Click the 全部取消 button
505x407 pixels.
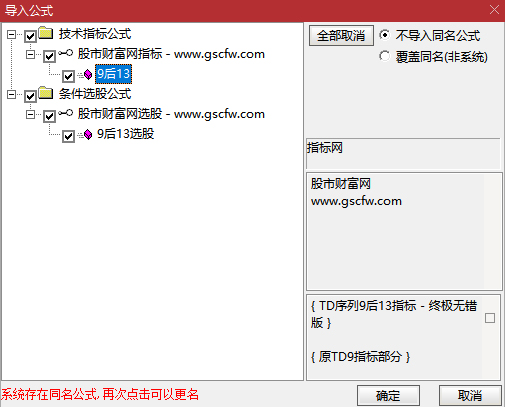pyautogui.click(x=341, y=35)
